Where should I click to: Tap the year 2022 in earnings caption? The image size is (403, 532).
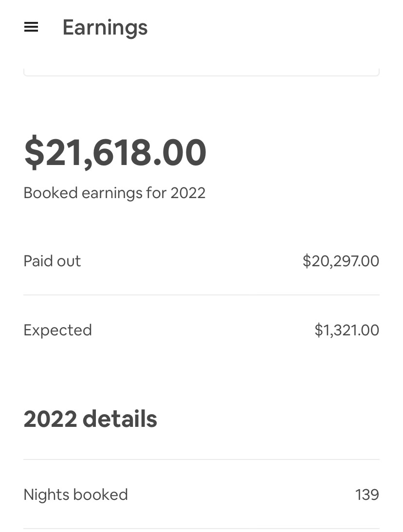tap(188, 193)
